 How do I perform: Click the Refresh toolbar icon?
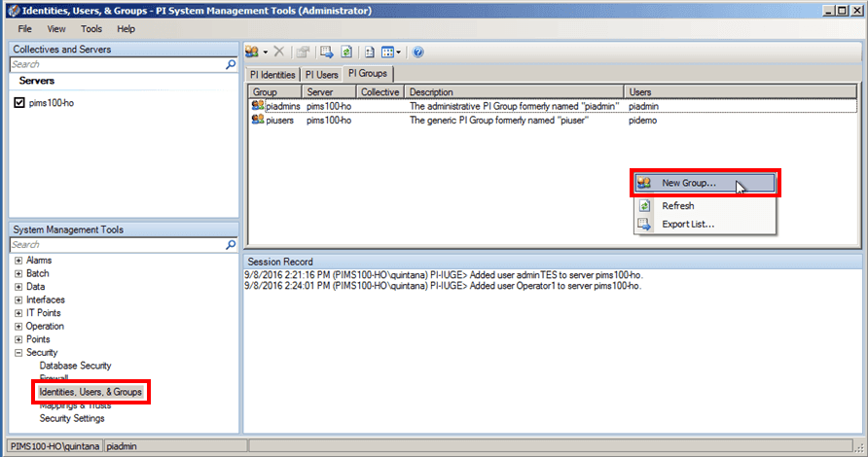point(346,52)
